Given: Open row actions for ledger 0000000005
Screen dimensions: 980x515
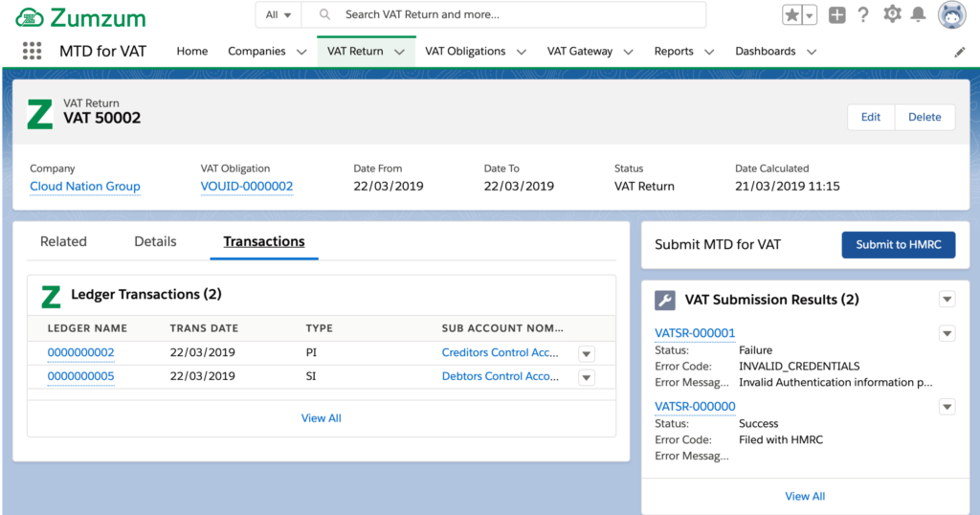Looking at the screenshot, I should tap(587, 377).
